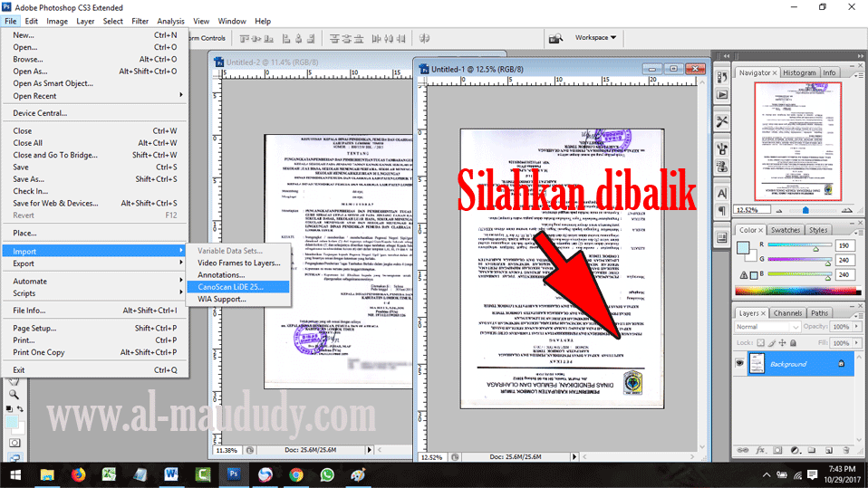This screenshot has width=868, height=488.
Task: Click the add layer mask icon
Action: pyautogui.click(x=777, y=450)
